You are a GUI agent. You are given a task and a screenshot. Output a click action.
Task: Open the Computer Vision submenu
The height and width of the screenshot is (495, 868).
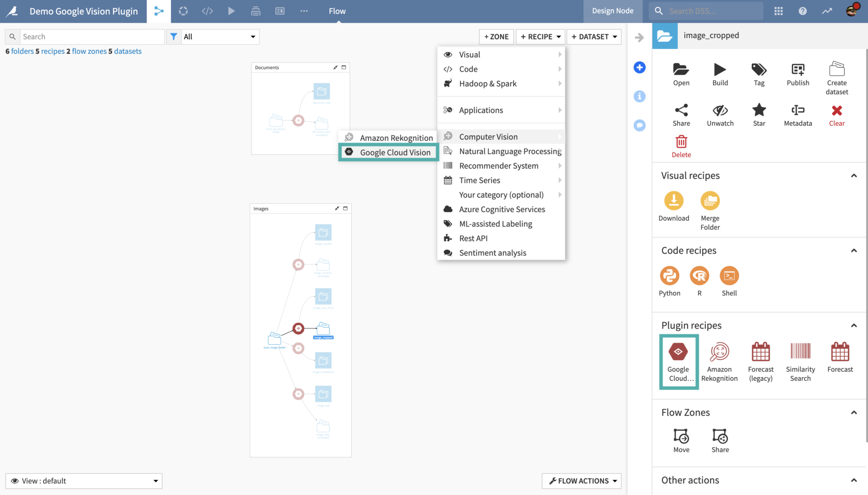tap(488, 136)
